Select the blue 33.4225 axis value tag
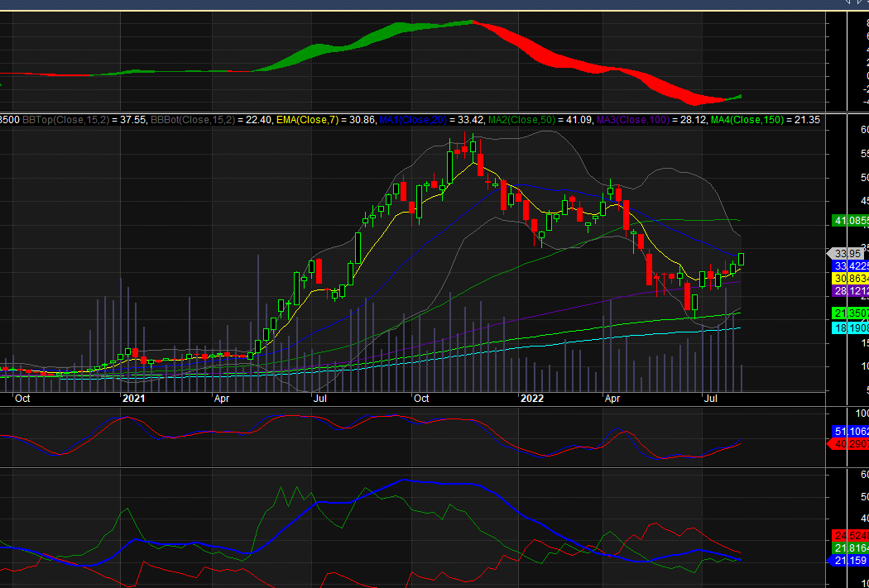 click(x=850, y=265)
